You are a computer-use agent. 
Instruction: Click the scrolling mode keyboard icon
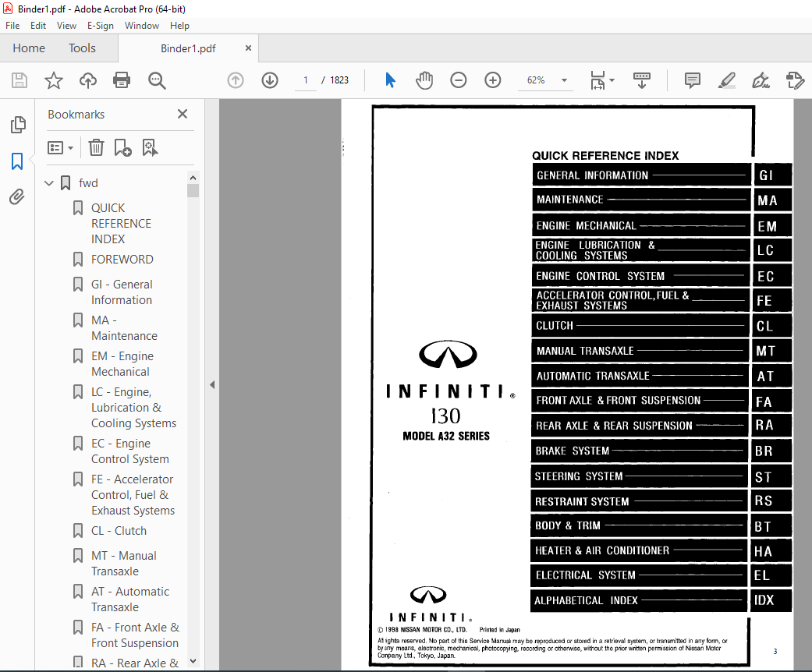coord(642,80)
